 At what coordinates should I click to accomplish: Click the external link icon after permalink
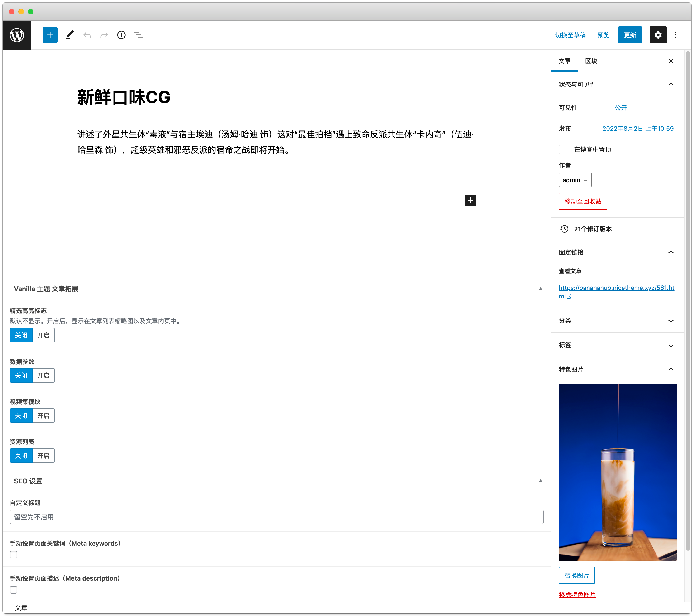click(569, 297)
